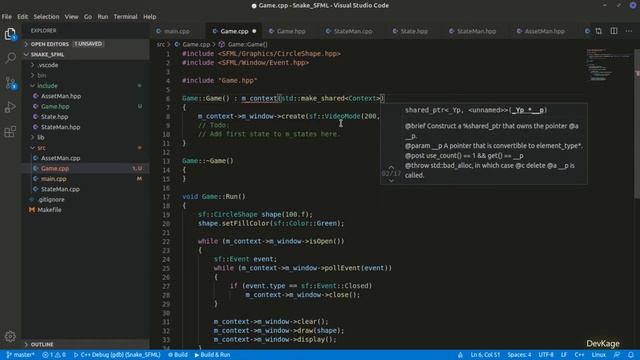Image resolution: width=640 pixels, height=360 pixels.
Task: Open the editor More Actions ellipsis
Action: pyautogui.click(x=629, y=31)
